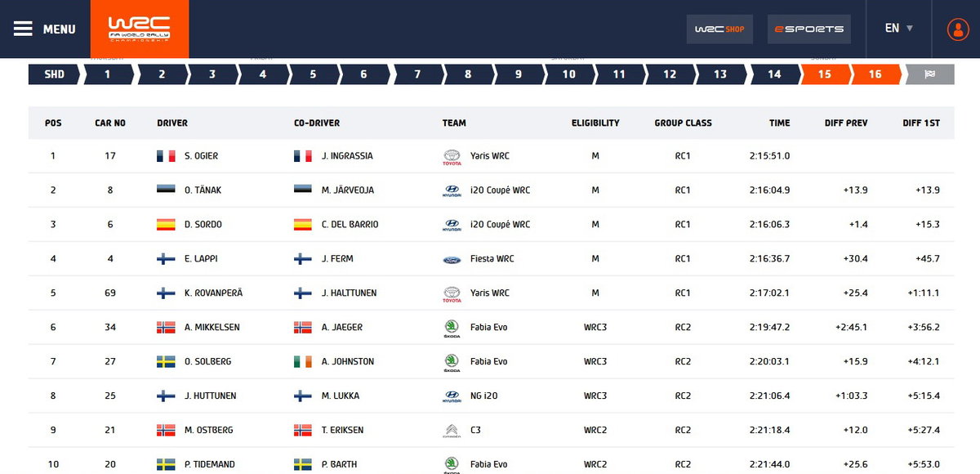Click driver name K. Rovanperä

tap(213, 293)
